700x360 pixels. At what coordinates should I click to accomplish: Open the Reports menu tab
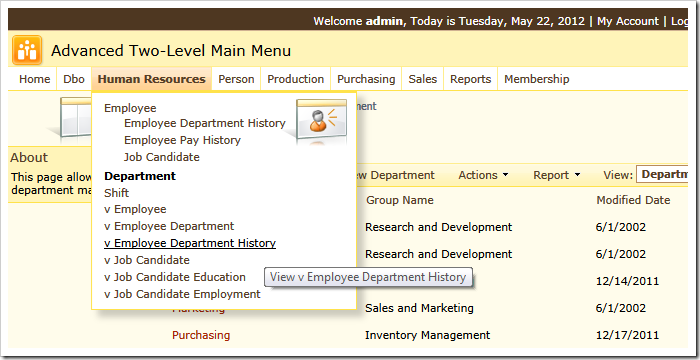click(x=471, y=79)
